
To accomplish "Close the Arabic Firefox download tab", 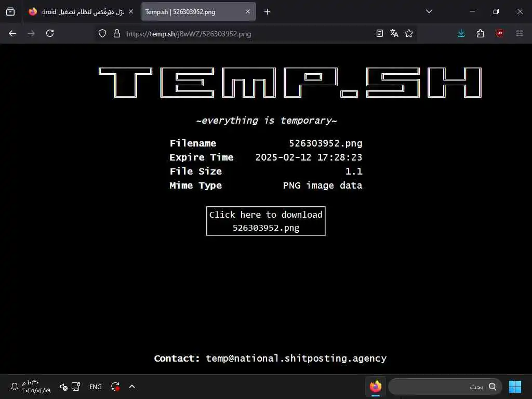I will [x=131, y=12].
